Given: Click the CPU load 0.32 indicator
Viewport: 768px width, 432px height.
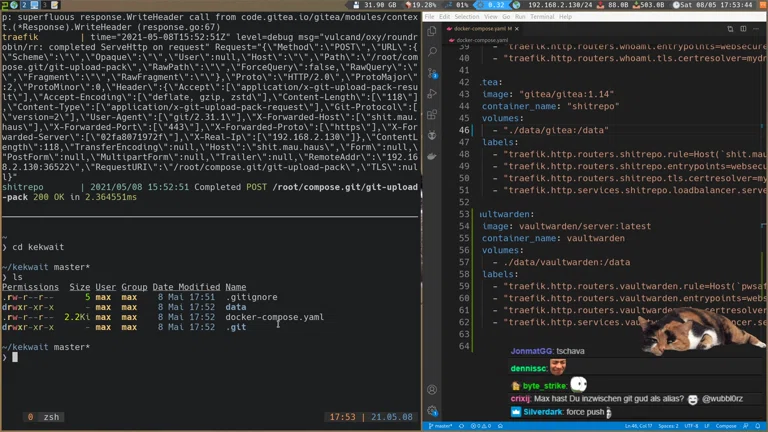Looking at the screenshot, I should (x=491, y=5).
